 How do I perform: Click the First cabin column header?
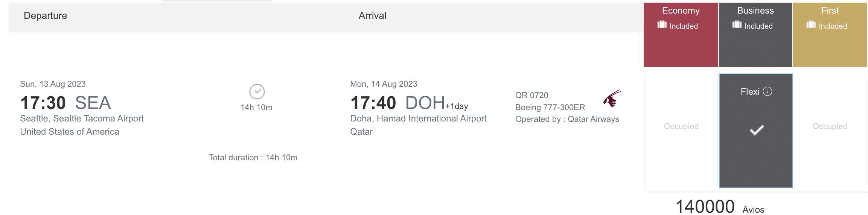coord(830,11)
